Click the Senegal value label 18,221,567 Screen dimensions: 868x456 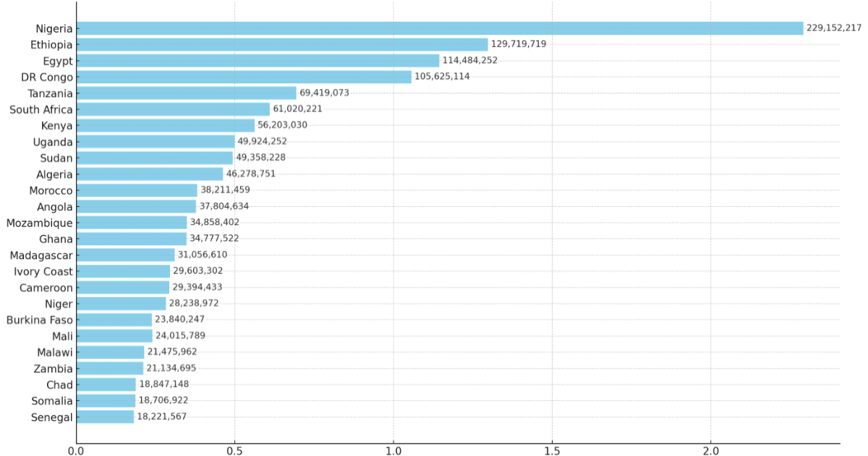[161, 416]
